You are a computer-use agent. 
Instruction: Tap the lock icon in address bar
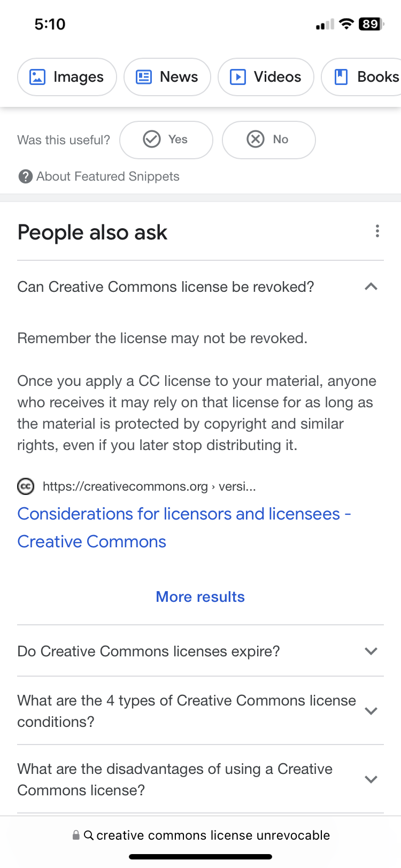pos(76,835)
